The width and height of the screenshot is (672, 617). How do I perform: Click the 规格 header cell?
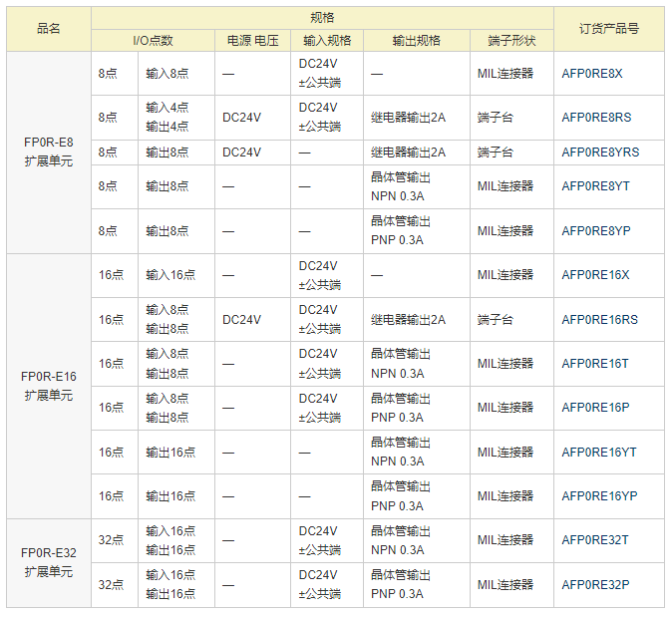pyautogui.click(x=322, y=18)
